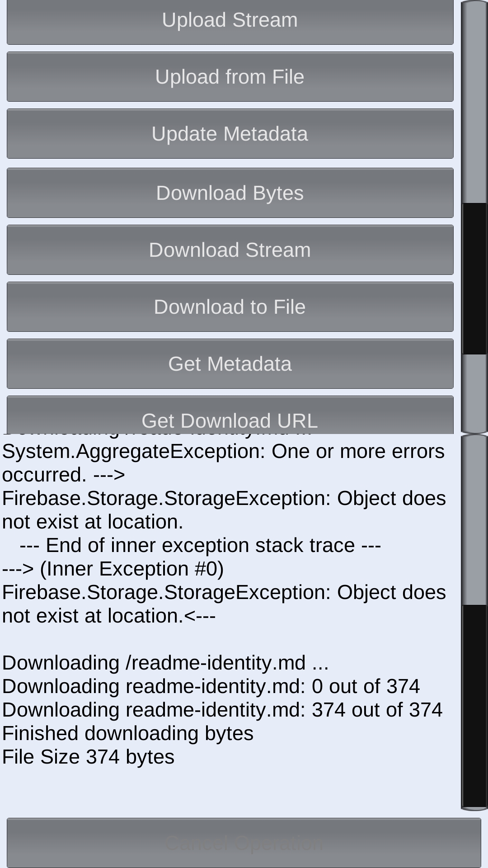Click the '374 out of 374' progress line
Screen dimensions: 488x868
click(x=221, y=709)
